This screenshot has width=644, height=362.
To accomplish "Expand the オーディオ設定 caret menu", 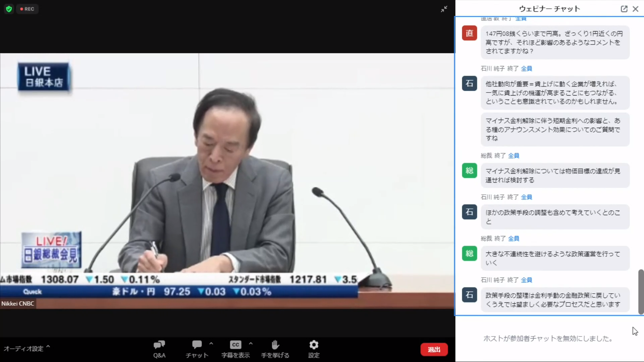I will point(48,347).
